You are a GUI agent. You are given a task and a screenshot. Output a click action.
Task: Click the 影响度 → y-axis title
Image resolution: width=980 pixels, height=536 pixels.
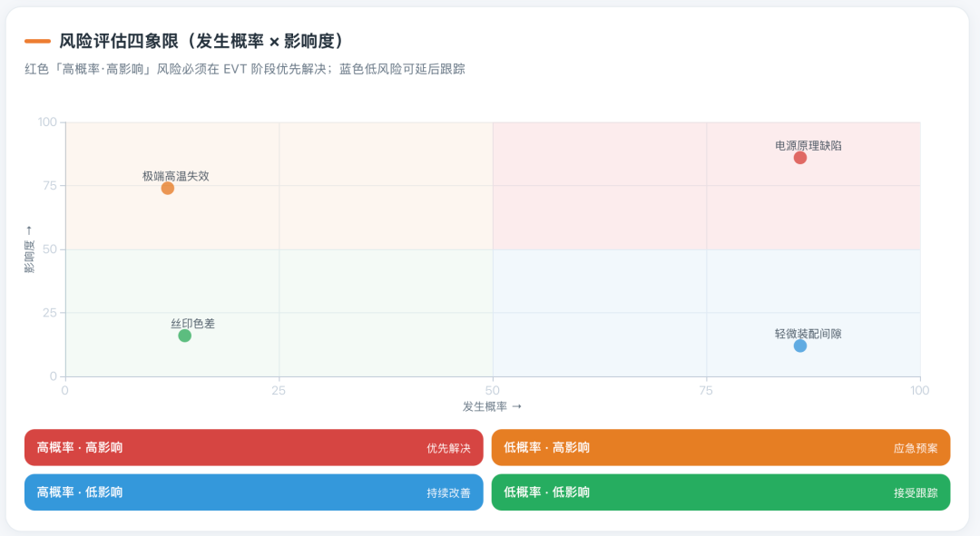[x=29, y=250]
